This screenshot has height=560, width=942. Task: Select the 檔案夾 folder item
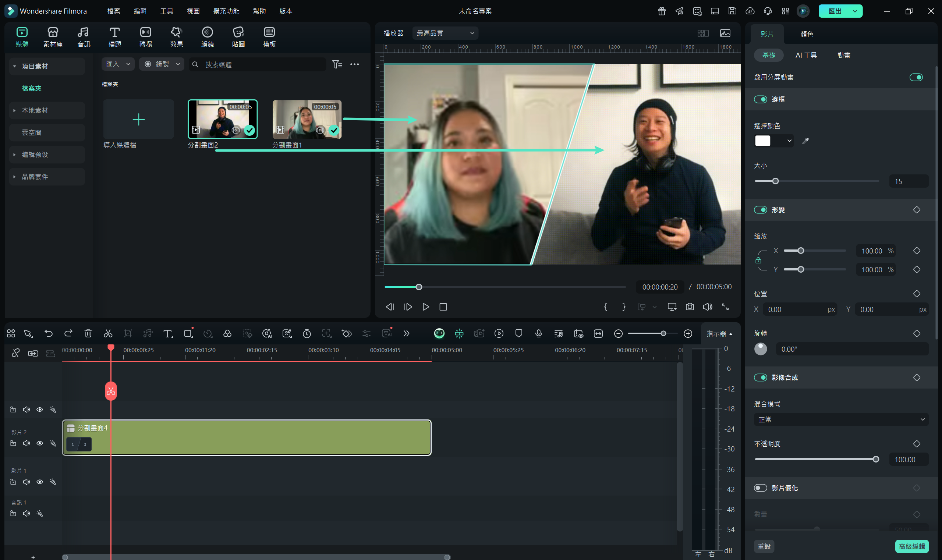(32, 88)
